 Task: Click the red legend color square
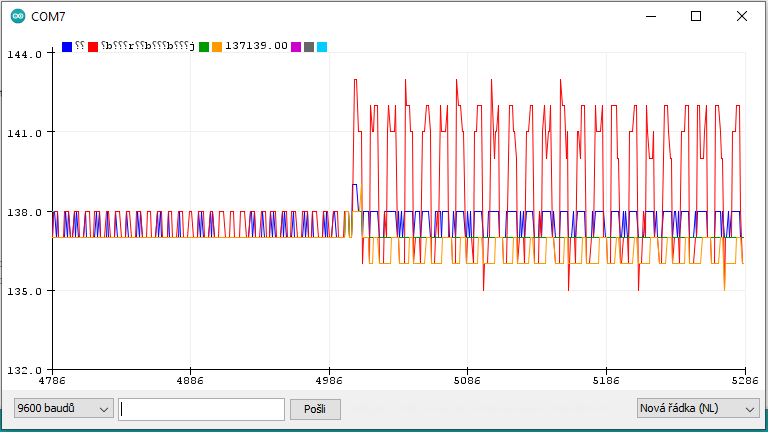pos(93,47)
